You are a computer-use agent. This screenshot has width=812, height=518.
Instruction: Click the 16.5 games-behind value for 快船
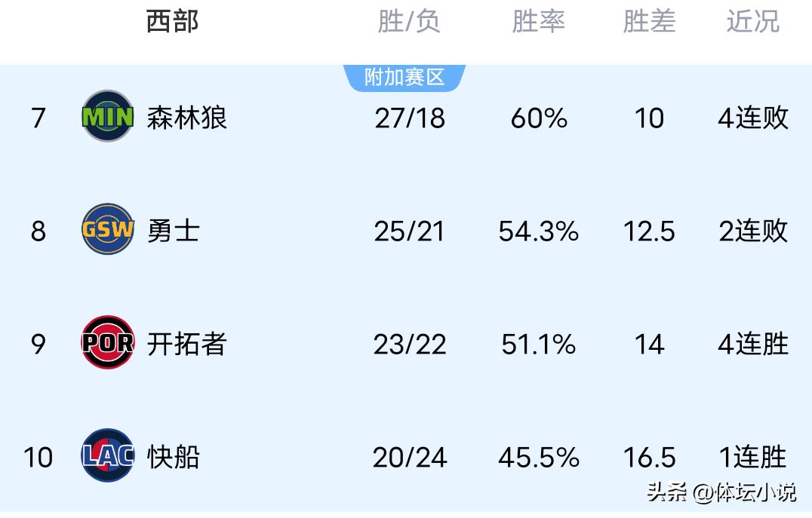649,458
